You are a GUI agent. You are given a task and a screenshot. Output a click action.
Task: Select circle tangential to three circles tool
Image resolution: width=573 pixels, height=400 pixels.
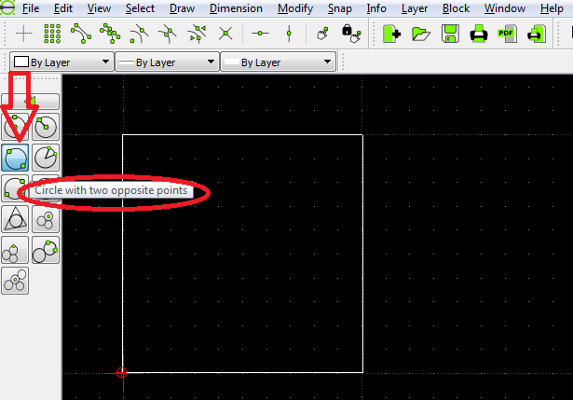15,281
